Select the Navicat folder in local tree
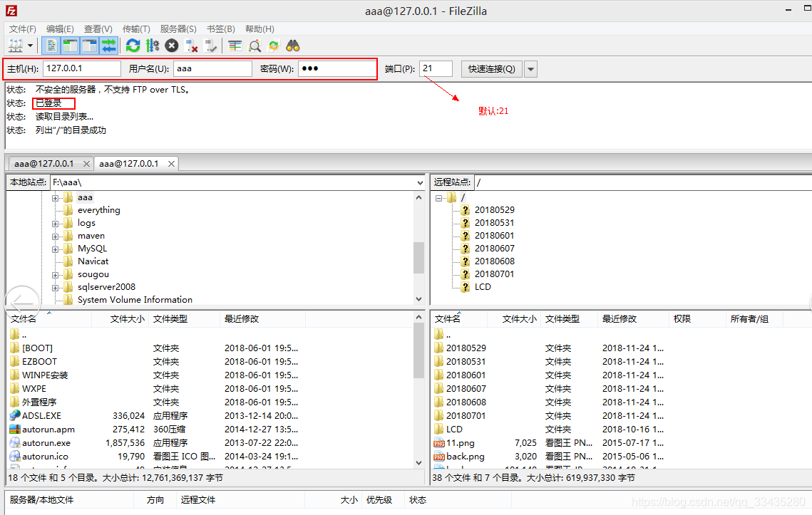Image resolution: width=812 pixels, height=515 pixels. [93, 261]
